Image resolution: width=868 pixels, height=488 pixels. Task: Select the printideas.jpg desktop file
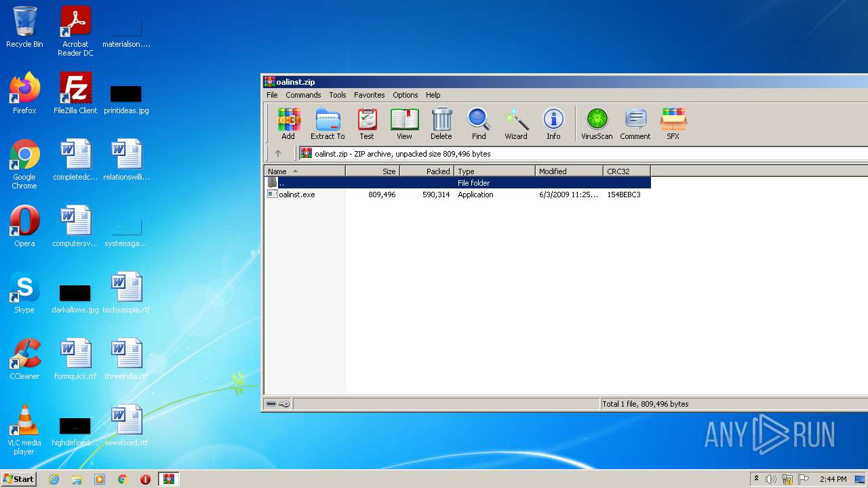pos(126,99)
